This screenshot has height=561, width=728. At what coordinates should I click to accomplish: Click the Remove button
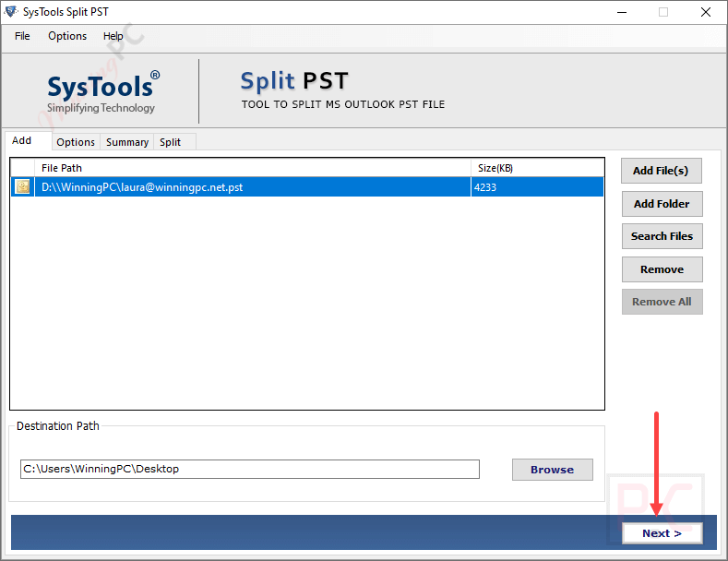tap(662, 269)
